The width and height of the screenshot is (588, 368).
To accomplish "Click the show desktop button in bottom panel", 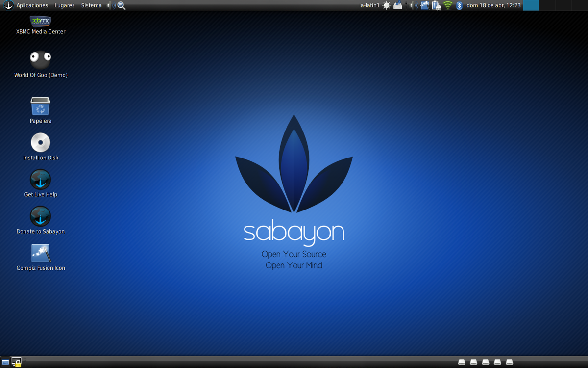I will click(x=5, y=362).
